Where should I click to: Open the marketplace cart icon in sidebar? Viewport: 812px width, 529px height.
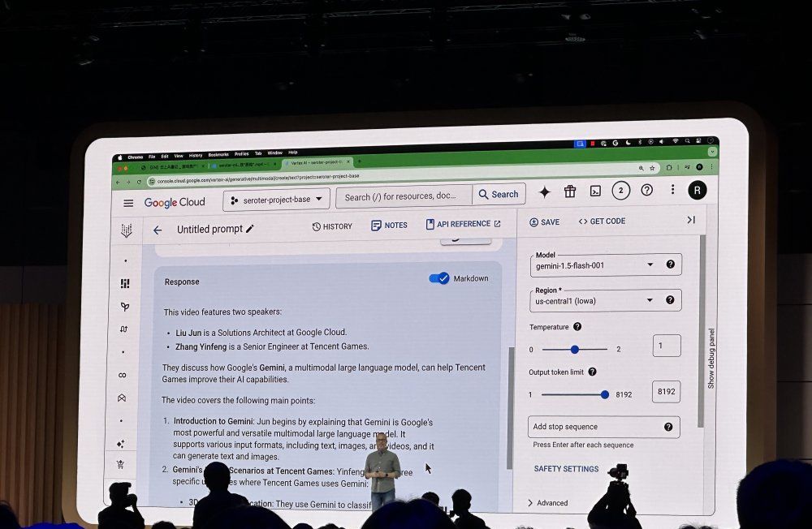point(120,464)
